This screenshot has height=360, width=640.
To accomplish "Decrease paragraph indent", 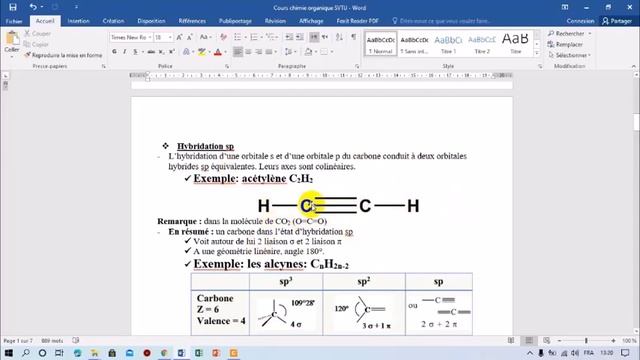I will pos(289,37).
